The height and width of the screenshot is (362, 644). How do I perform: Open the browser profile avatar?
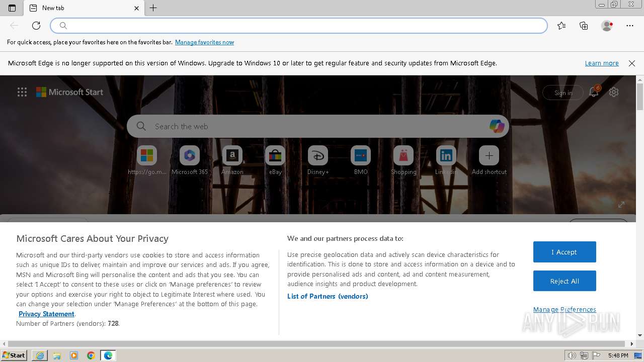point(607,26)
